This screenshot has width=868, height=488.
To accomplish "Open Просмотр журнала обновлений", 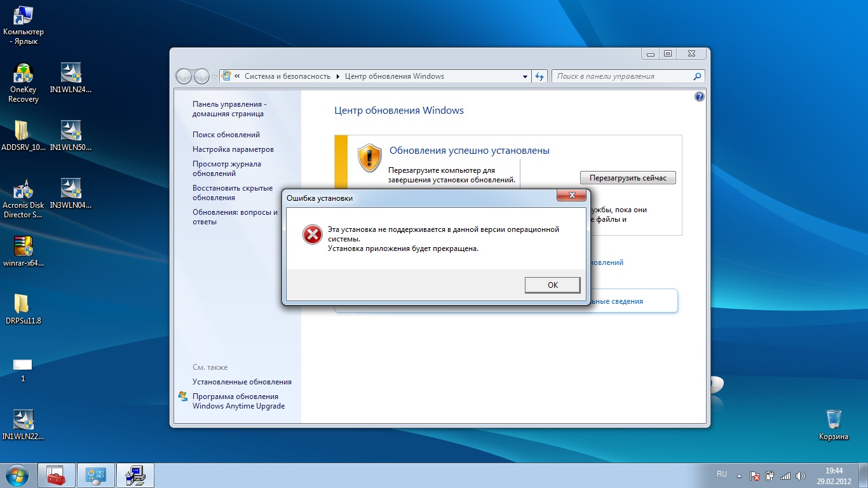I will click(227, 168).
